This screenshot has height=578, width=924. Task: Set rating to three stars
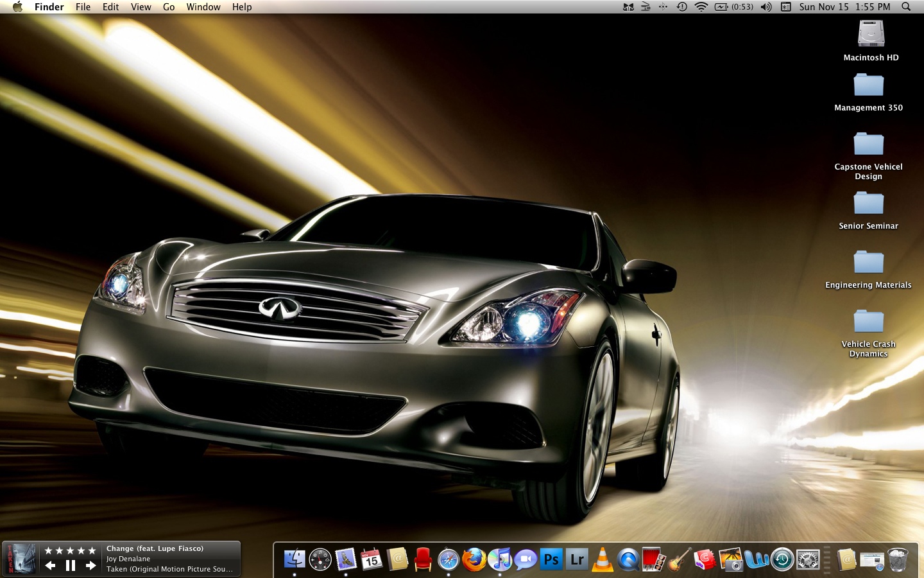70,550
